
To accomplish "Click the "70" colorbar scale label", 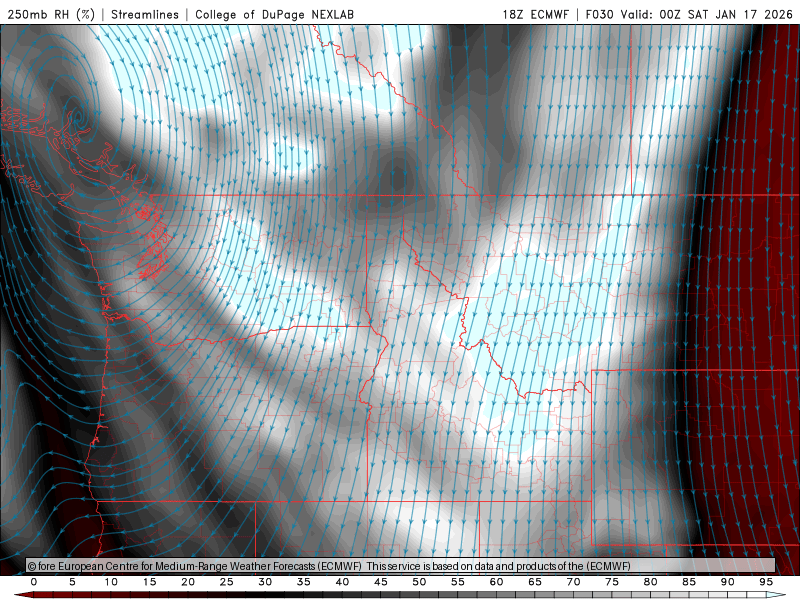I will [573, 582].
